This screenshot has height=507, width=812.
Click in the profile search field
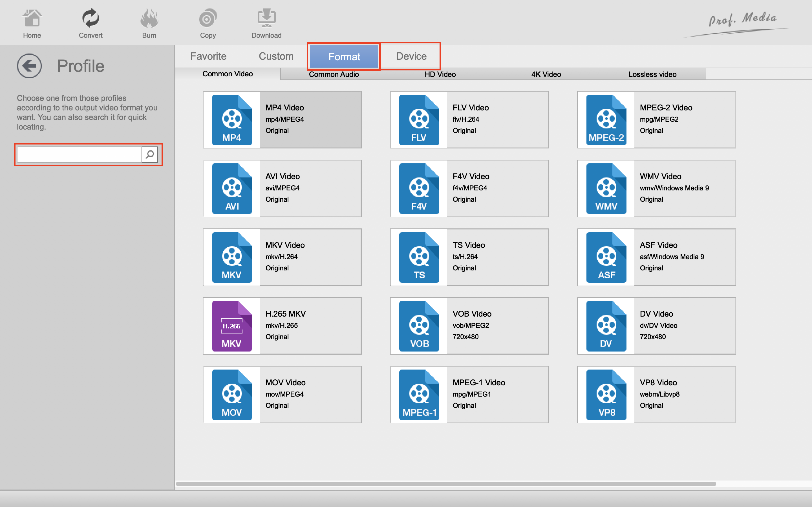pos(79,155)
